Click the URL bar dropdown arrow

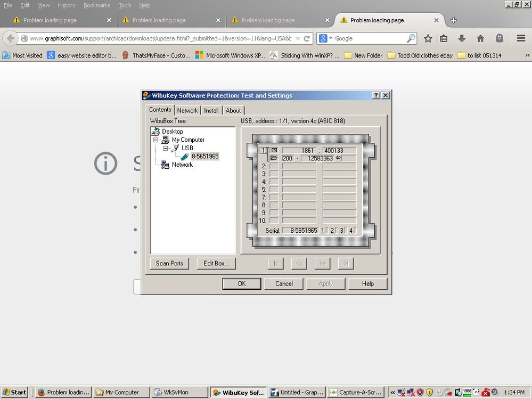(x=298, y=38)
